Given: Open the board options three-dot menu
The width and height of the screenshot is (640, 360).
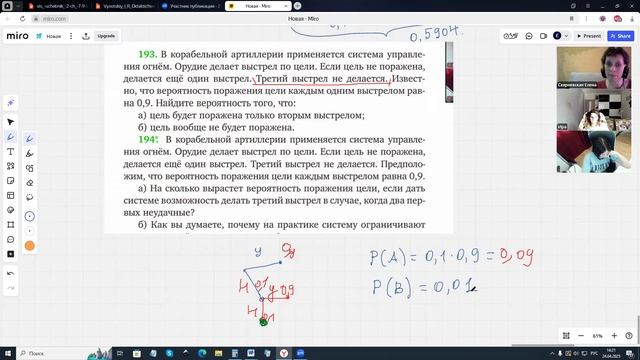Looking at the screenshot, I should click(x=71, y=36).
